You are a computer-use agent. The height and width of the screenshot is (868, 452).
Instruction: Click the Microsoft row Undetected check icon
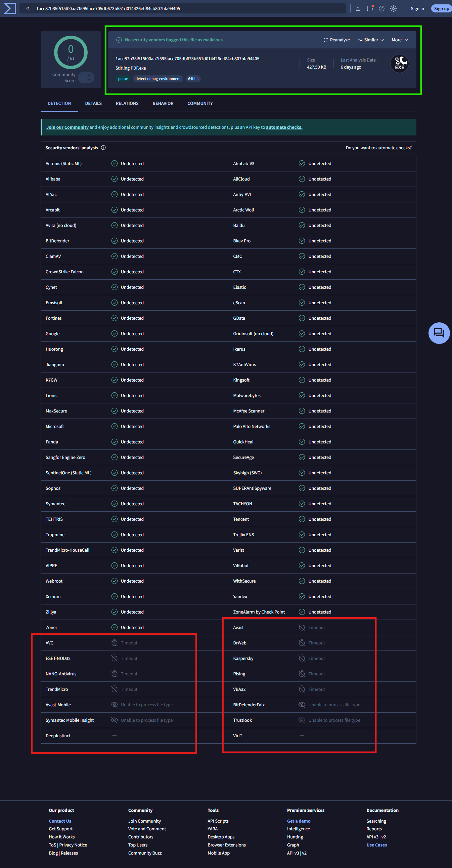coord(115,426)
